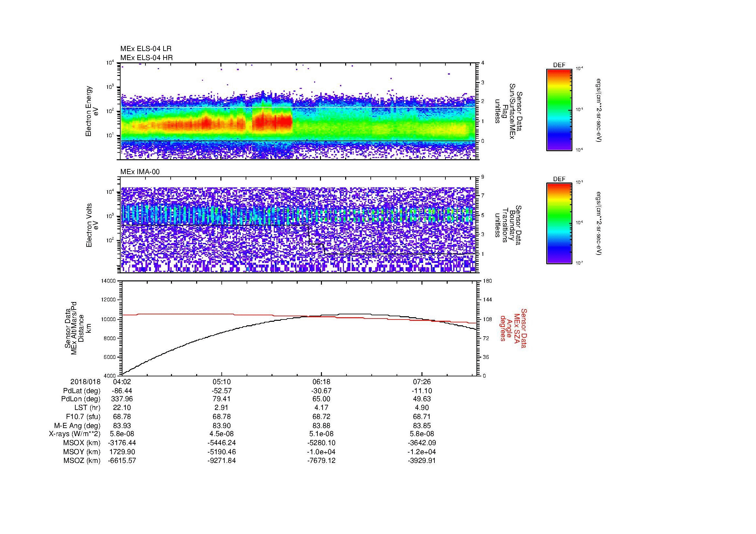Click the lower DEF color bar for IMA
756x534 pixels.
(x=559, y=224)
